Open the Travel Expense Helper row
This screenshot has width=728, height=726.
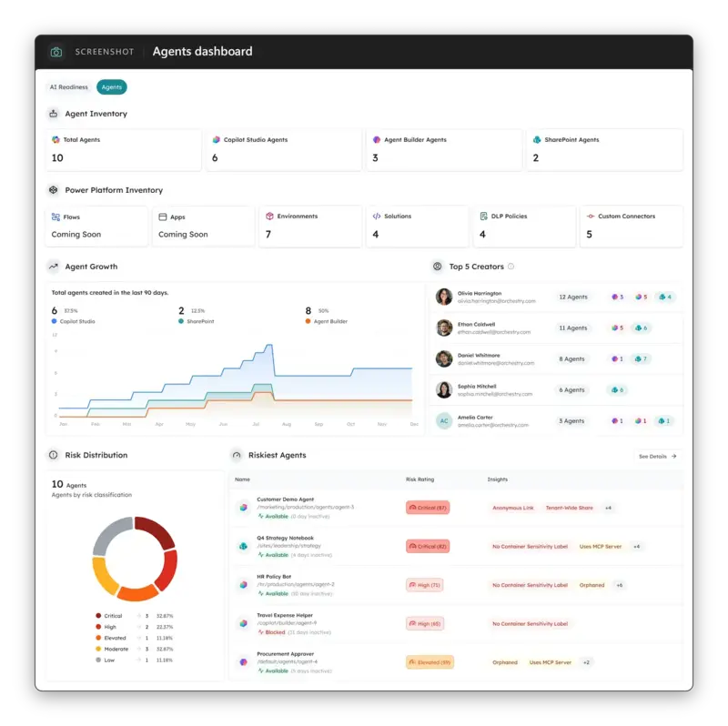(x=458, y=624)
